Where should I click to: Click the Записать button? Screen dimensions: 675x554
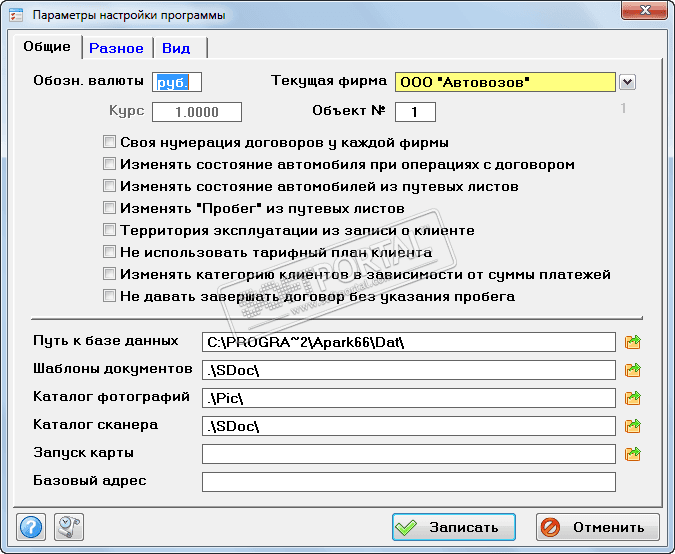[x=454, y=527]
